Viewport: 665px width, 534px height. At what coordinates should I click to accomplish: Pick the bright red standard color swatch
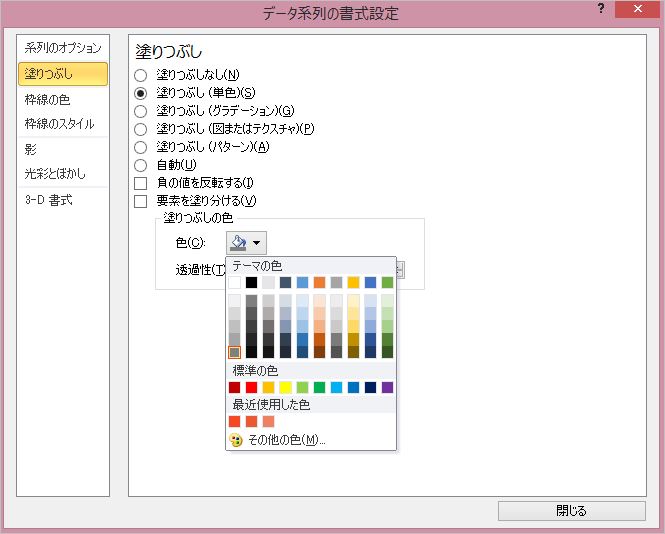click(x=251, y=387)
